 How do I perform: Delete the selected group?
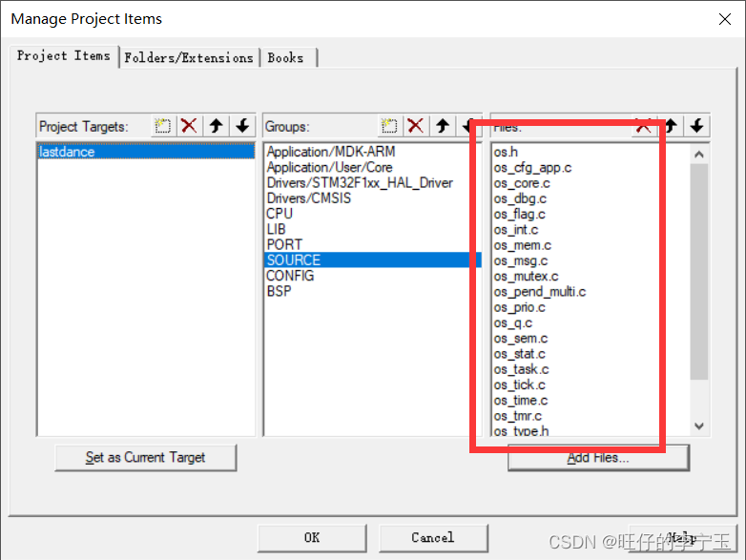coord(416,126)
